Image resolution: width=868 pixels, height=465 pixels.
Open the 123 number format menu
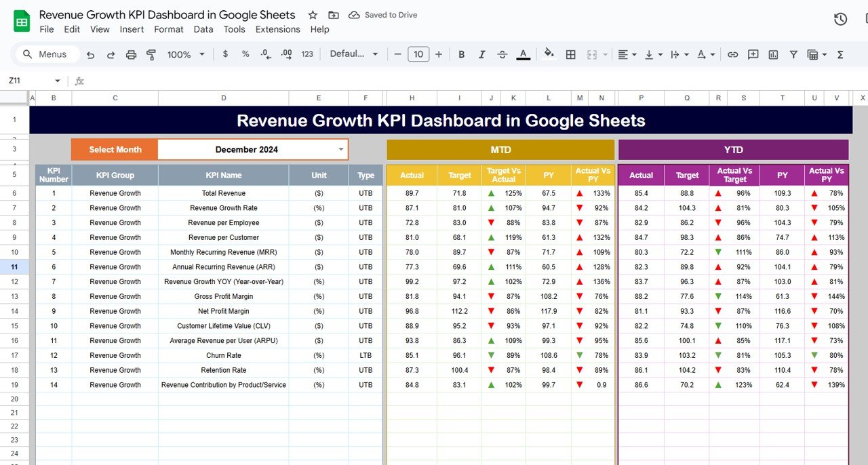[307, 54]
